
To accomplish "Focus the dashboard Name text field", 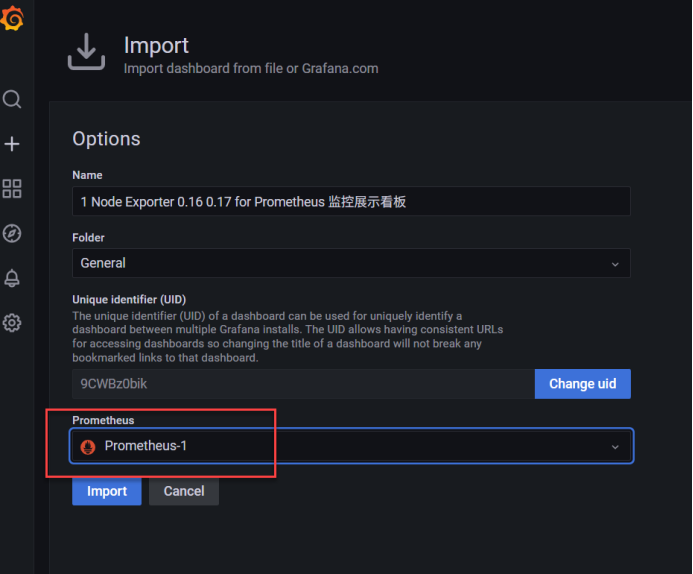I will (350, 201).
